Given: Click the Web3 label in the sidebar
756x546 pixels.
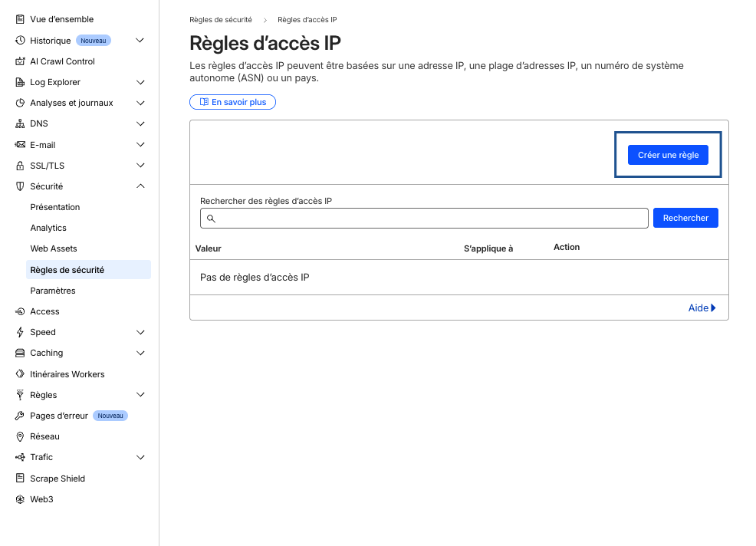Looking at the screenshot, I should [x=41, y=499].
